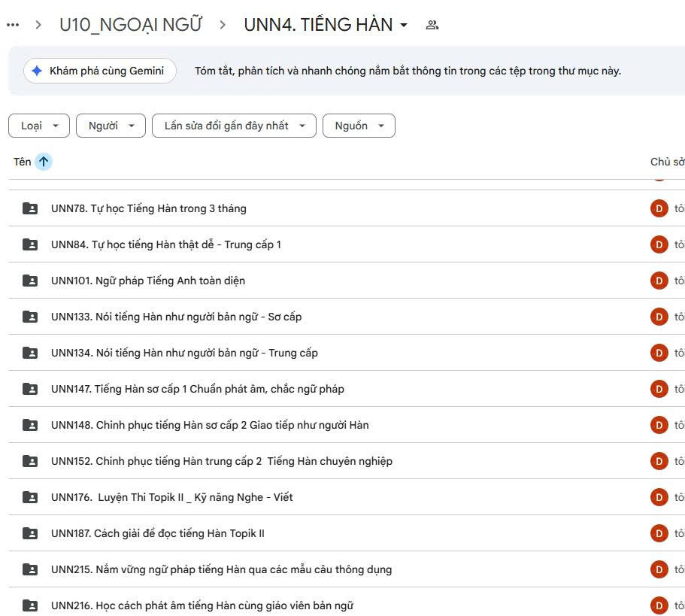This screenshot has width=685, height=616.
Task: Click owner avatar D in UNN133 row
Action: click(x=659, y=317)
